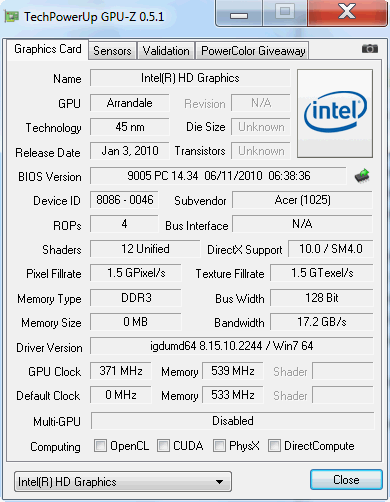The image size is (390, 502).
Task: Click the Memory Type field DDR3
Action: [x=136, y=298]
